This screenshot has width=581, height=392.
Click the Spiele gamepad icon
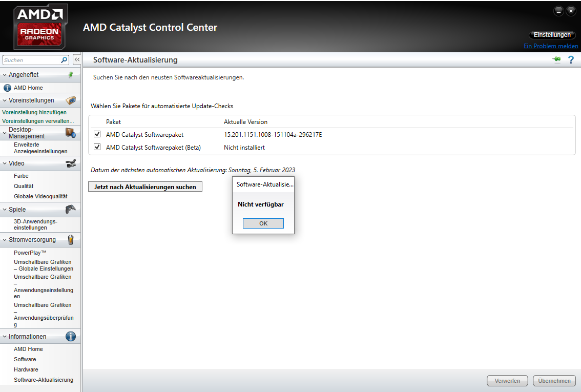tap(70, 210)
